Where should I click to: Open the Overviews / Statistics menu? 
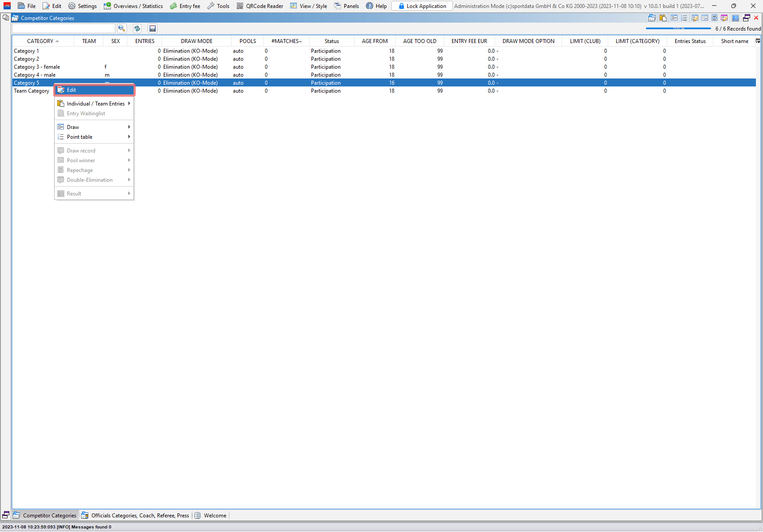click(x=134, y=6)
